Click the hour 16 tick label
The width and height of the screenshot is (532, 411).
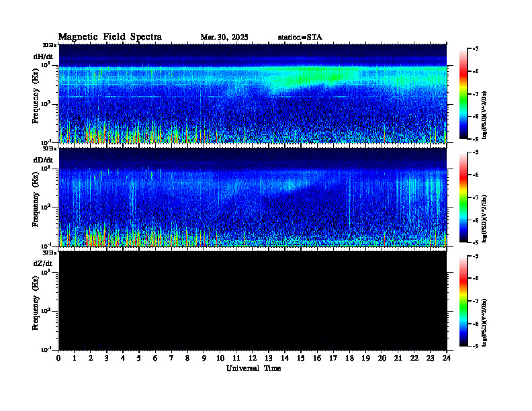[x=317, y=359]
